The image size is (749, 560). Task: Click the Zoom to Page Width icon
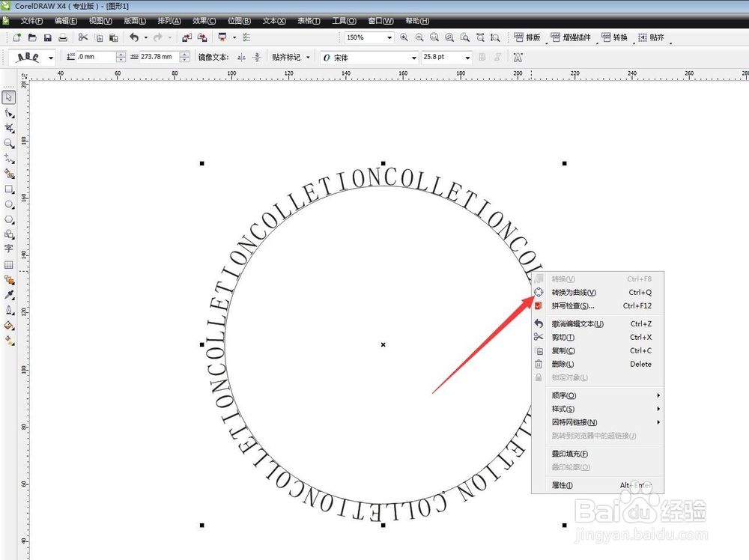(x=480, y=37)
